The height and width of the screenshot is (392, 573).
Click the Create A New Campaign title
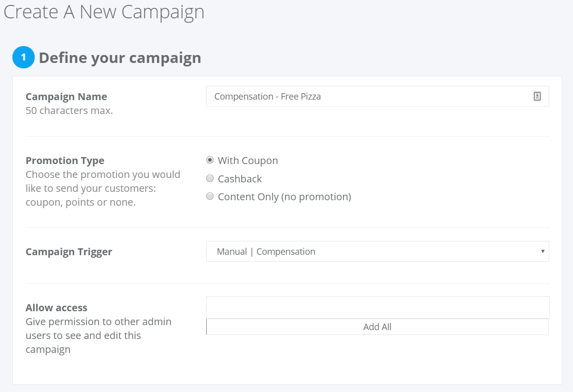pos(104,12)
